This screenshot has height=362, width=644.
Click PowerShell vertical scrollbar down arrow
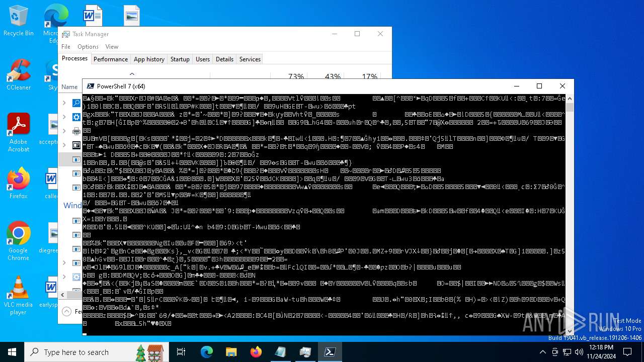point(570,331)
